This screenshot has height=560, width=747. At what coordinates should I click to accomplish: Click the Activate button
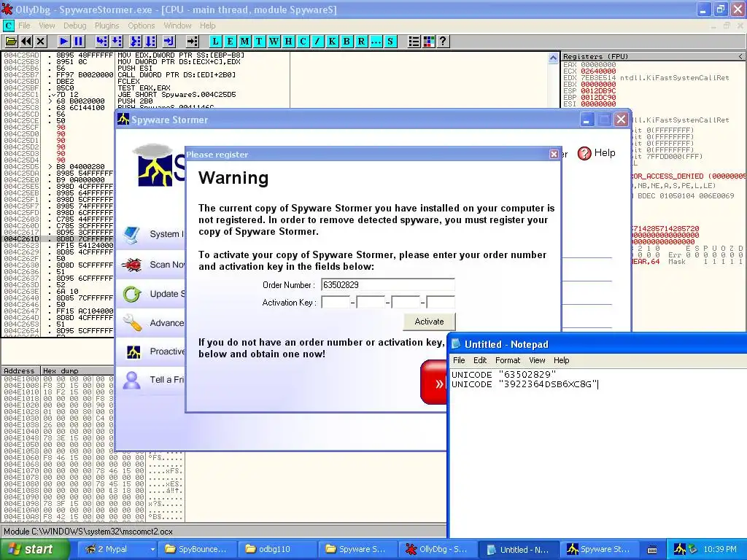tap(429, 322)
